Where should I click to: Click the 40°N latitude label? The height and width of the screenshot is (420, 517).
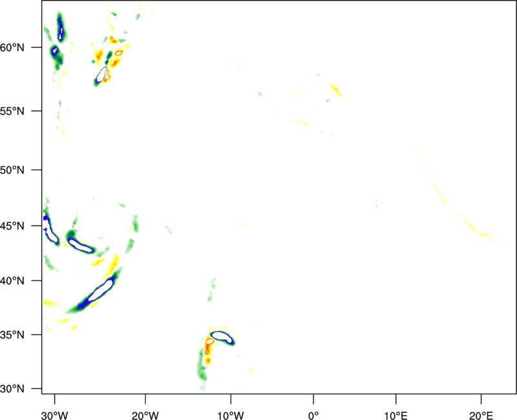12,281
